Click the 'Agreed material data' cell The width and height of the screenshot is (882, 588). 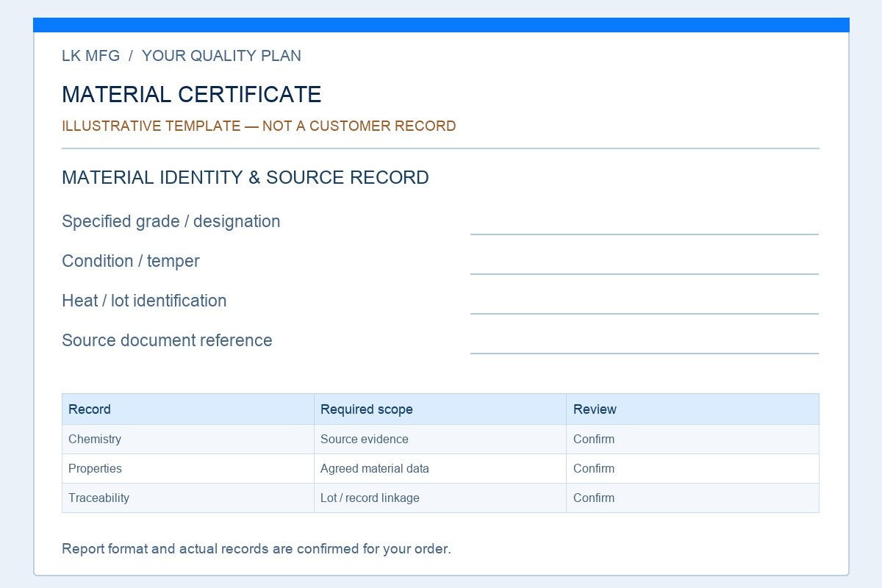point(440,468)
